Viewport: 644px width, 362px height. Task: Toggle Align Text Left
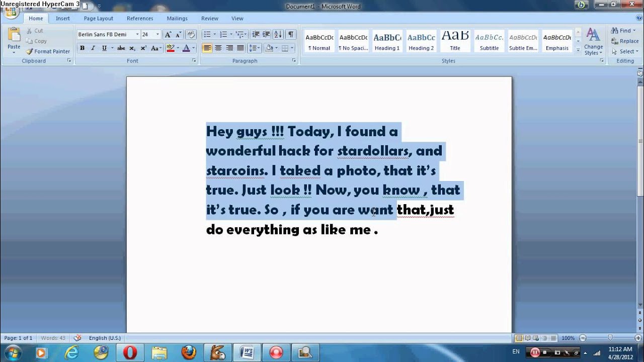(x=207, y=48)
